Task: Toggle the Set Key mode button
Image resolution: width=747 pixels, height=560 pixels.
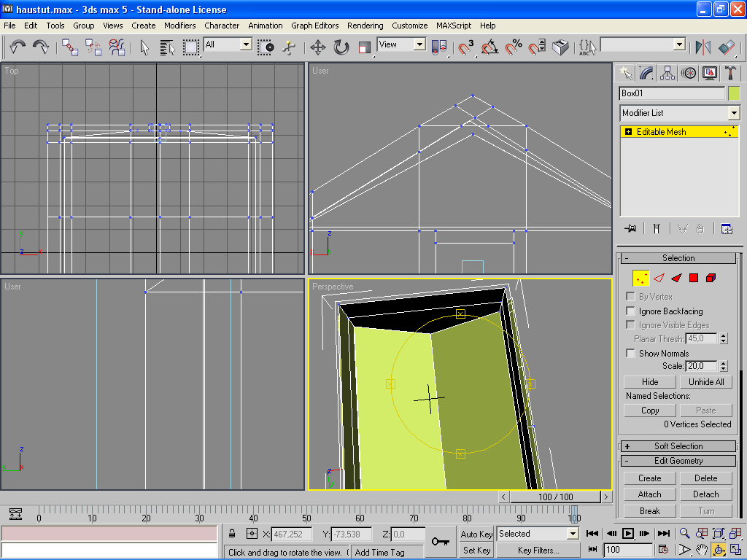Action: coord(476,550)
